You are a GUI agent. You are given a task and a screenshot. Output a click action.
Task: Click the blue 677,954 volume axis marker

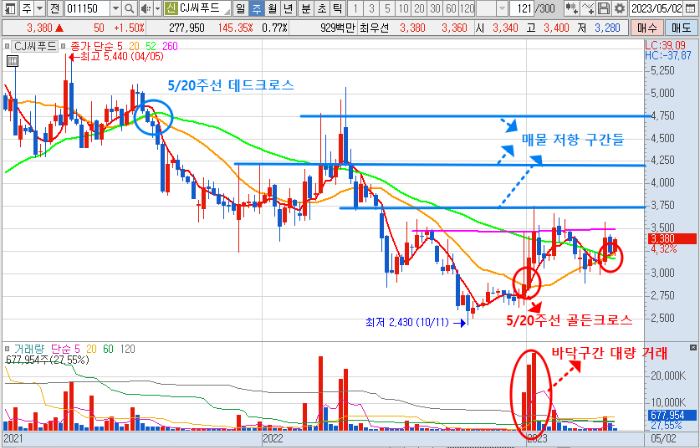671,415
